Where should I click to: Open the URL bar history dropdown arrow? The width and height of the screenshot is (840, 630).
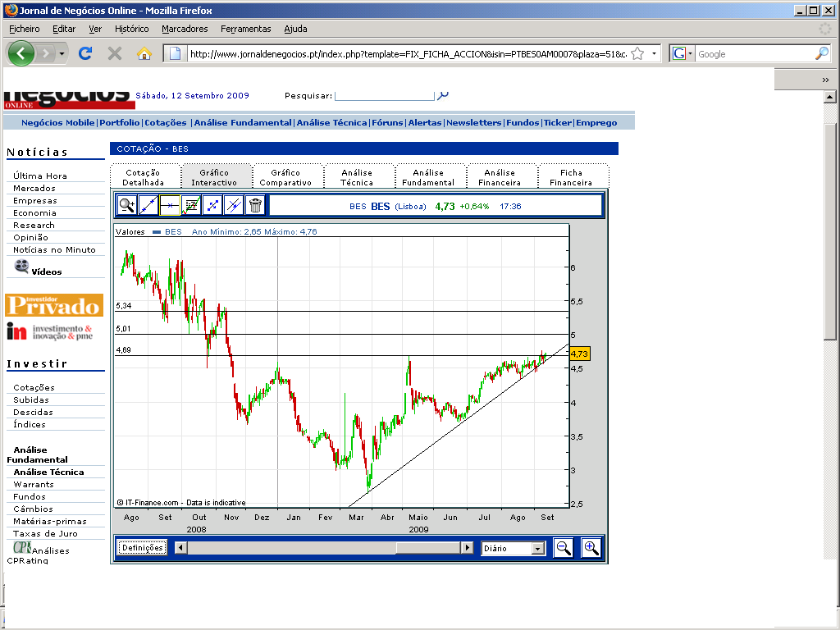pos(654,53)
